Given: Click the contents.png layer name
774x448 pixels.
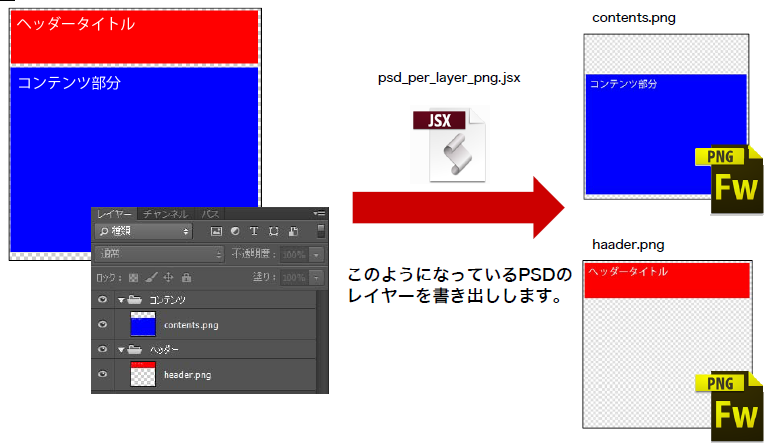Looking at the screenshot, I should (191, 325).
